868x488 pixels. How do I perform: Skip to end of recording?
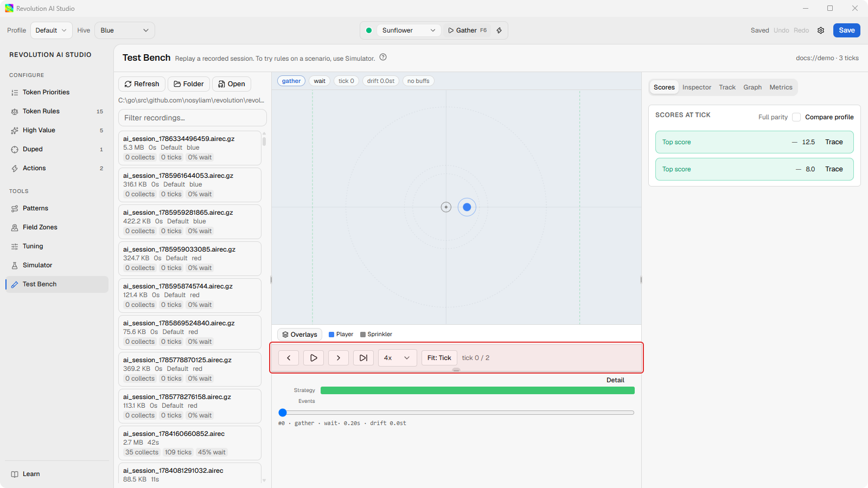tap(363, 358)
